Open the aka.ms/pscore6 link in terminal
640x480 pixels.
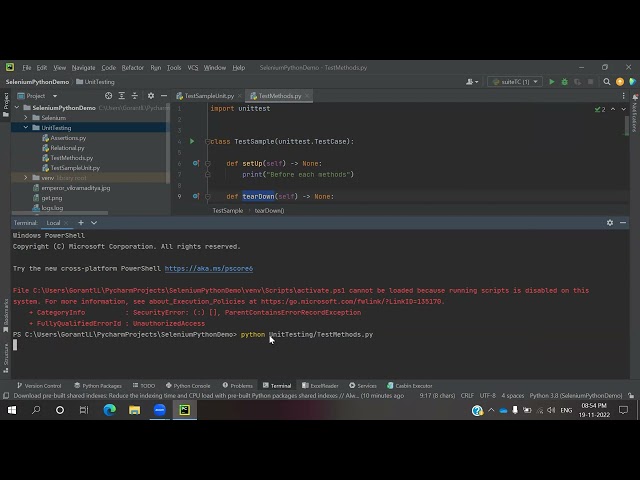[x=209, y=269]
